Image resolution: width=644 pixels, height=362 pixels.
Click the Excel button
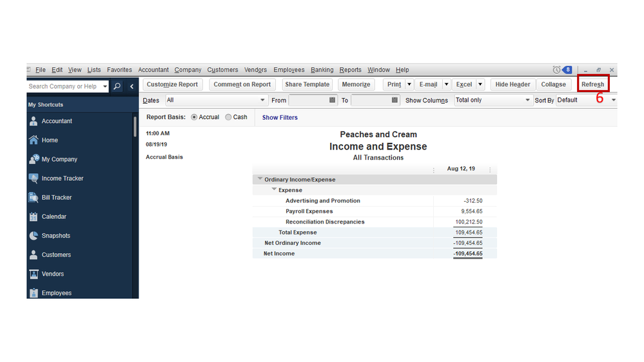point(464,84)
